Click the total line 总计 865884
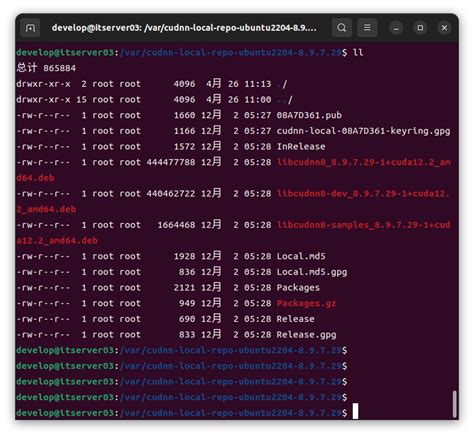The image size is (474, 437). click(x=46, y=68)
